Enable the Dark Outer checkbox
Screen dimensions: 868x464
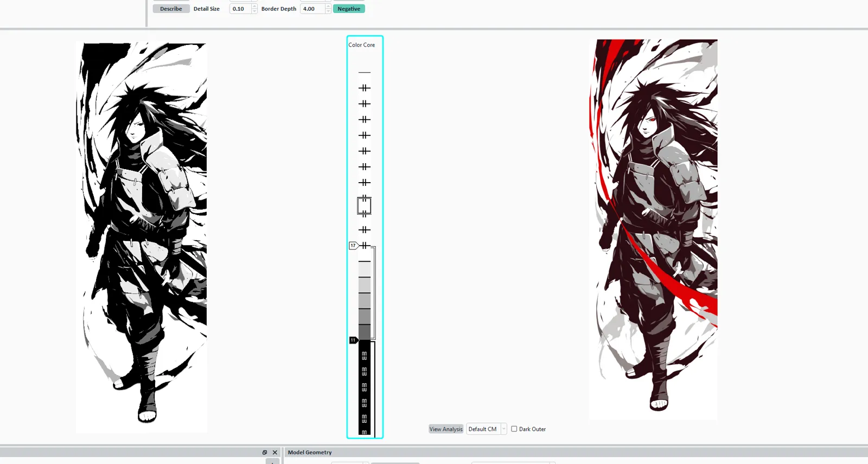click(514, 429)
